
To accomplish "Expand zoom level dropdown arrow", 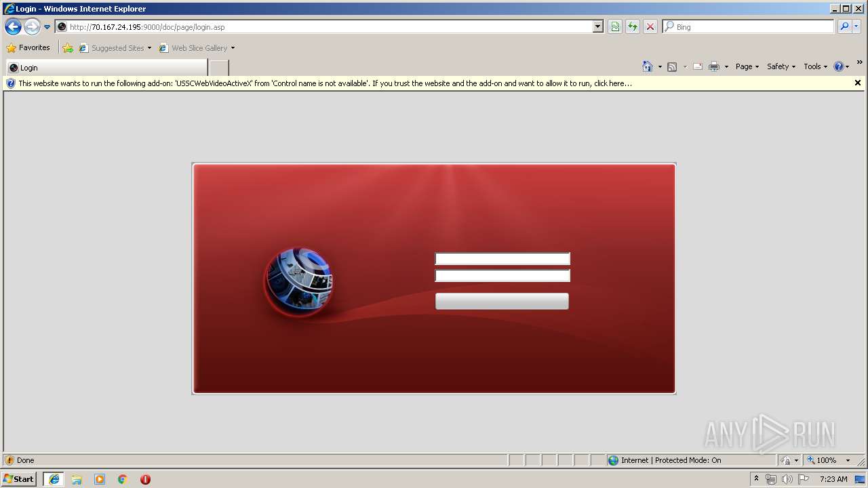I will [848, 460].
